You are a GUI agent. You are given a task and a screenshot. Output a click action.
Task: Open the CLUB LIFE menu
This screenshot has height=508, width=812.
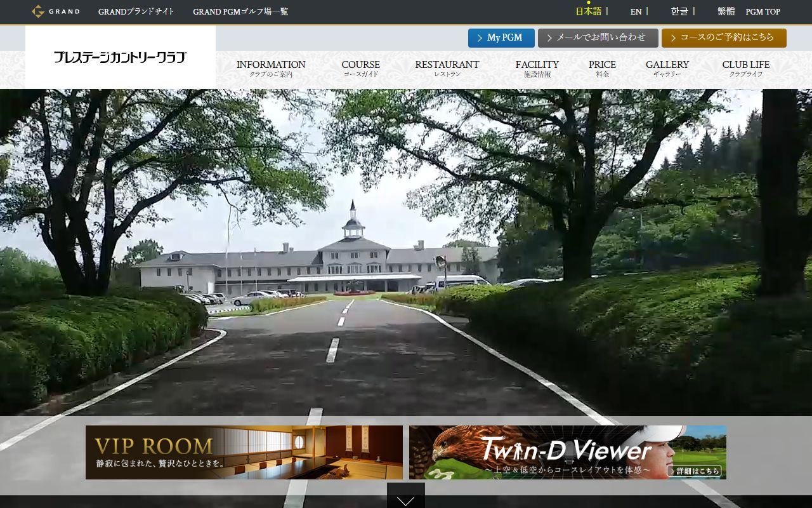pos(746,69)
